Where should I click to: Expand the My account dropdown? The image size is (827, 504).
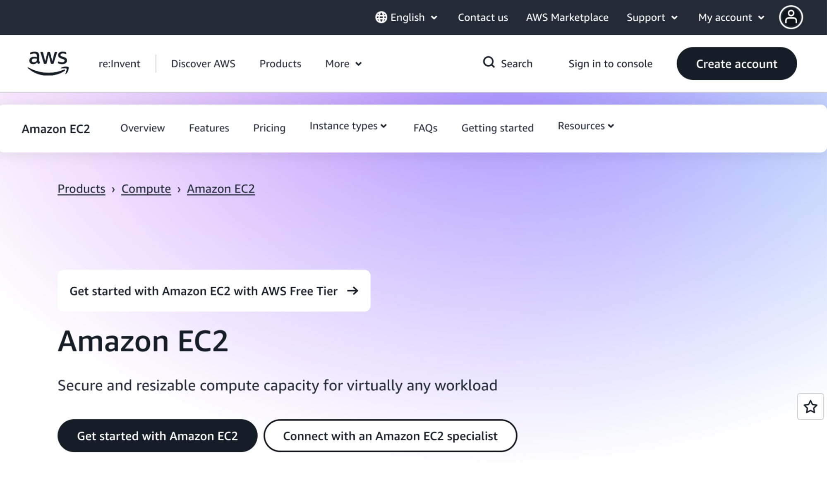[731, 17]
